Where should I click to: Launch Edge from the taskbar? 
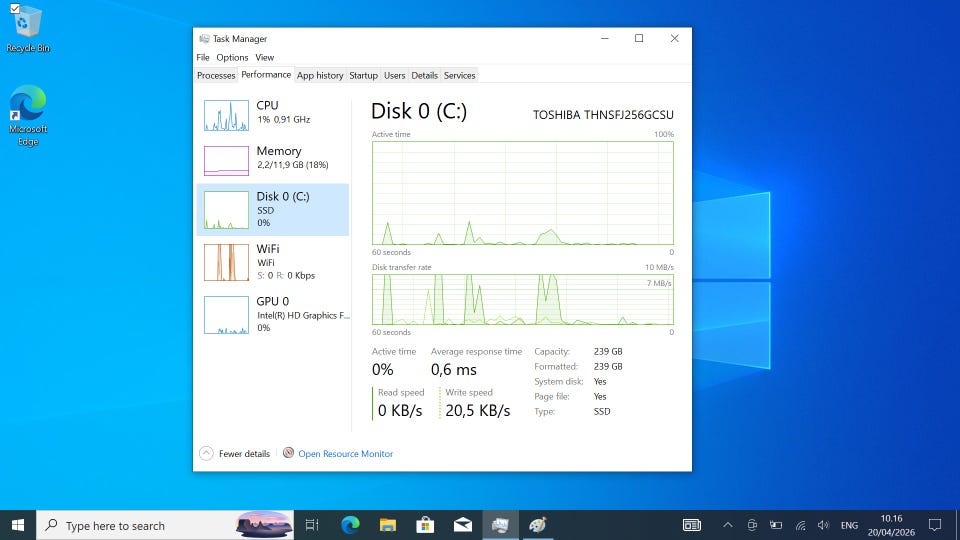pyautogui.click(x=350, y=525)
